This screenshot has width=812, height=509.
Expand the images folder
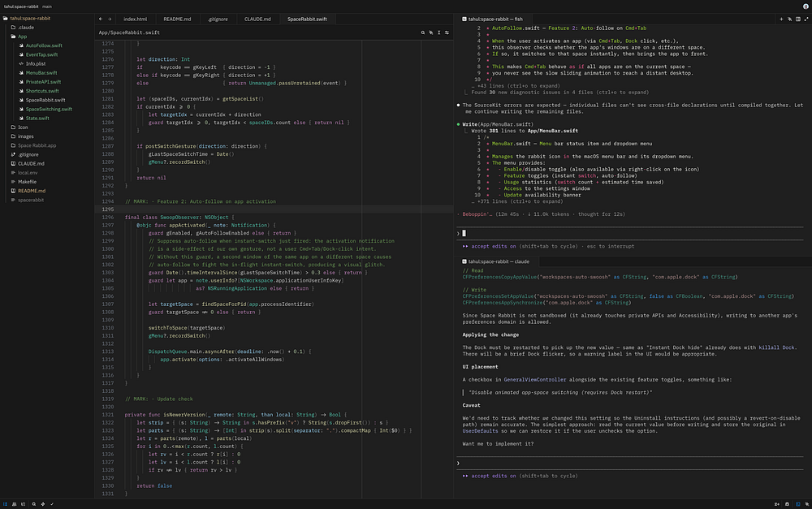point(26,136)
